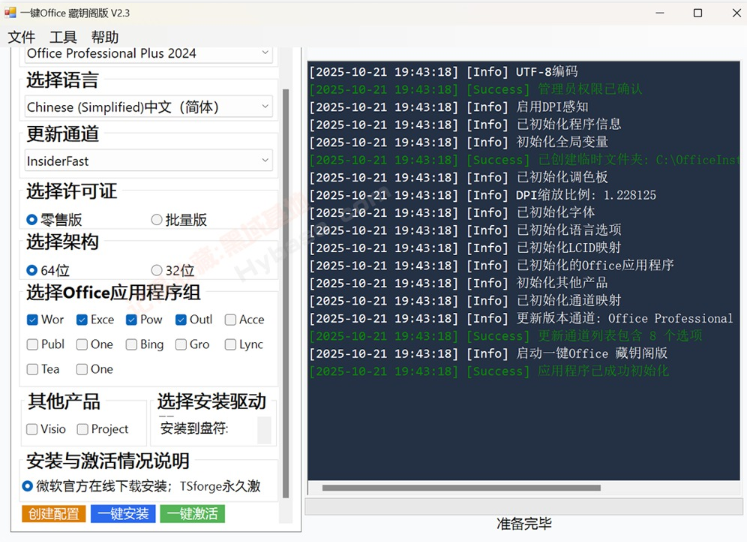Check the One checkbox beside Tea
747x542 pixels.
pyautogui.click(x=82, y=369)
